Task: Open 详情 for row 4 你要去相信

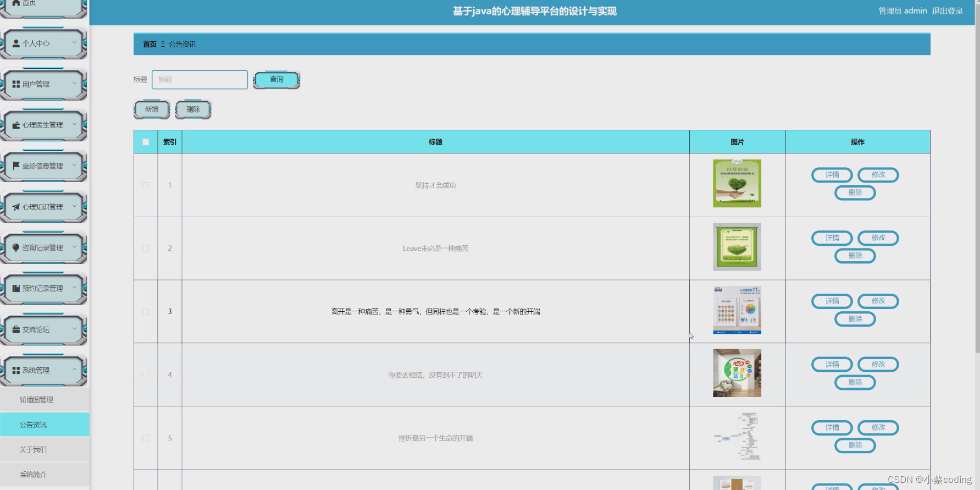Action: (x=832, y=365)
